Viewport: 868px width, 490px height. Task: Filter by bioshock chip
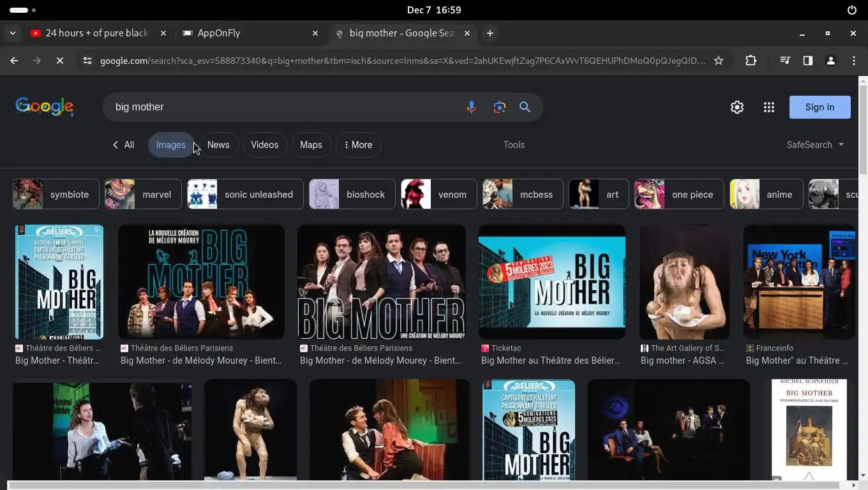(352, 195)
